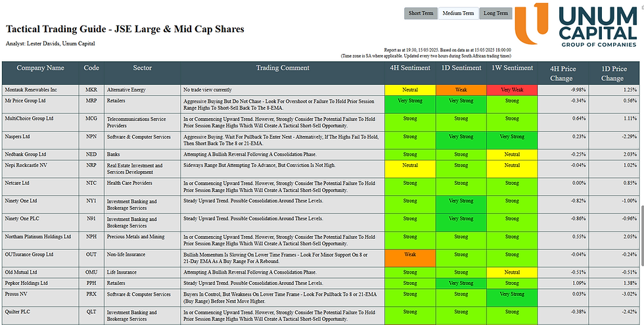Click Montauk's Neutral 4H sentiment cell
The width and height of the screenshot is (644, 325).
pos(410,89)
